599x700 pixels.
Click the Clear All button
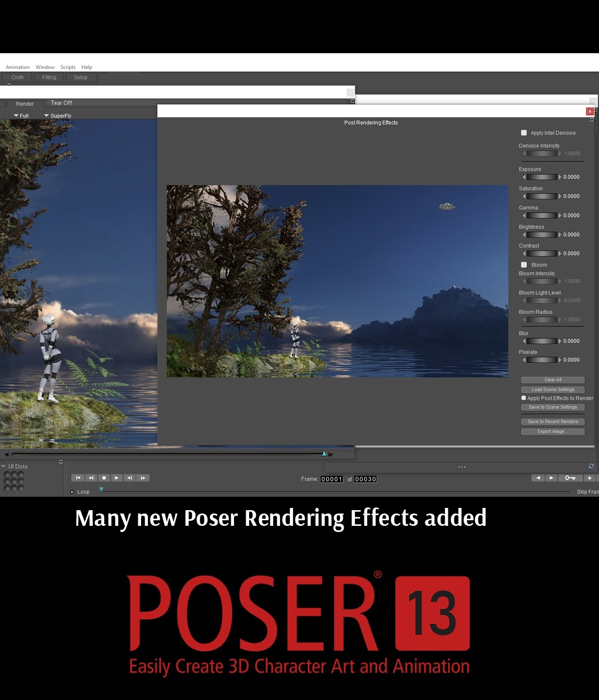[553, 380]
